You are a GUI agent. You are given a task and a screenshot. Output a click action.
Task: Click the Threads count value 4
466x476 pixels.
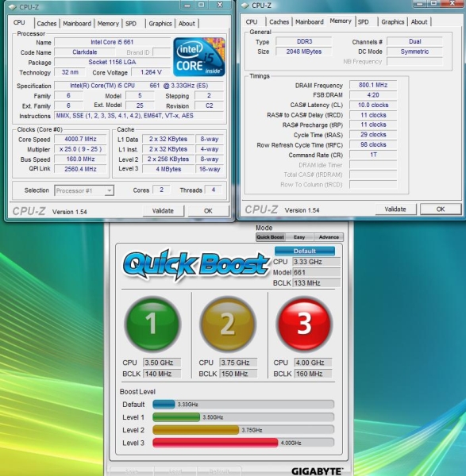pos(214,190)
